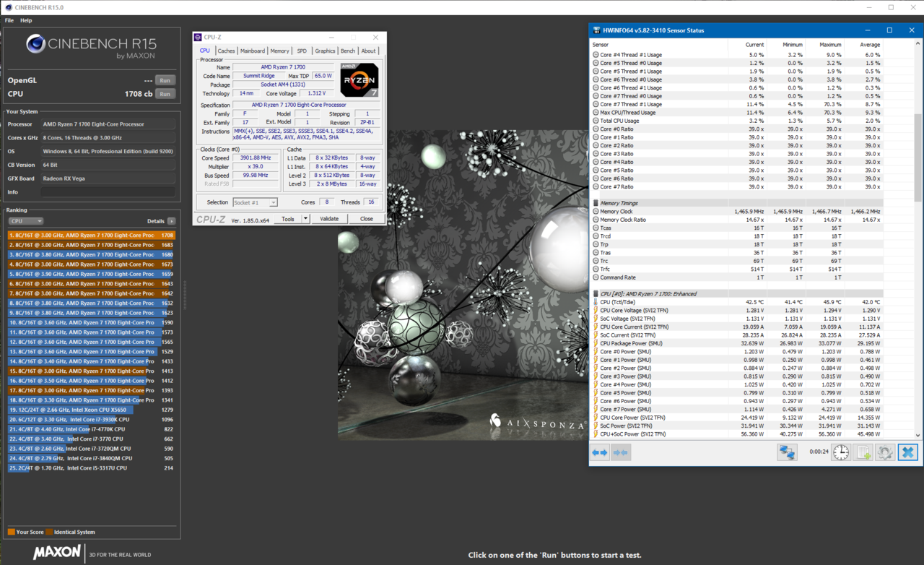Viewport: 924px width, 565px height.
Task: Click the Current column header in HWiNFO
Action: tap(755, 45)
